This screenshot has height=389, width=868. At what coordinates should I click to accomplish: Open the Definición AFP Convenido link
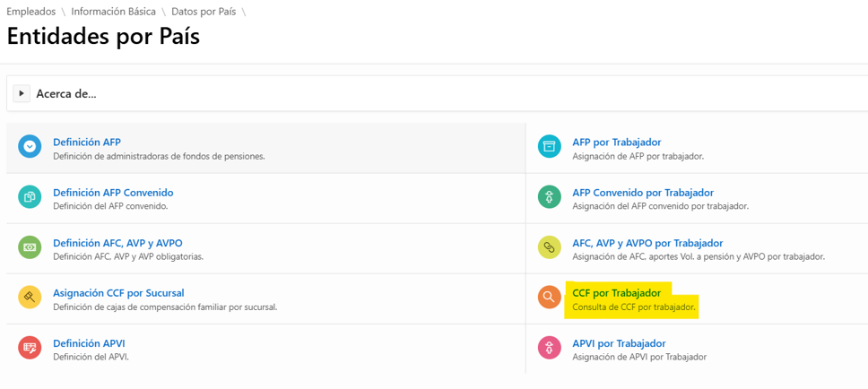(x=114, y=193)
